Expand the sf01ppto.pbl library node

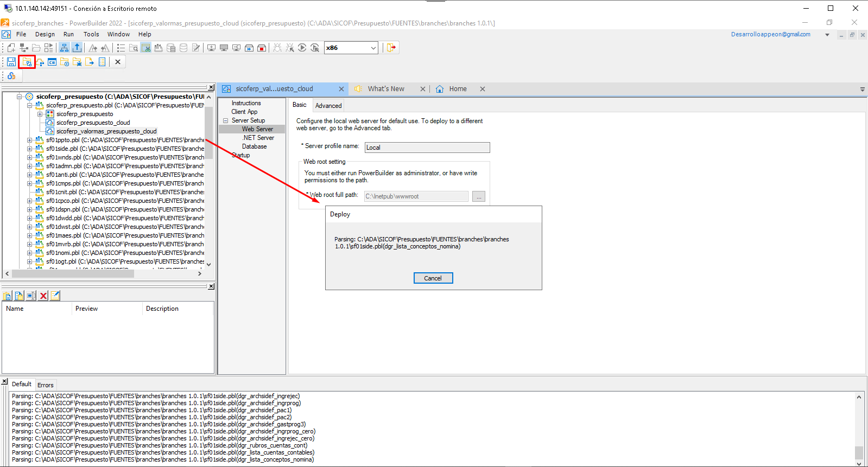(30, 140)
